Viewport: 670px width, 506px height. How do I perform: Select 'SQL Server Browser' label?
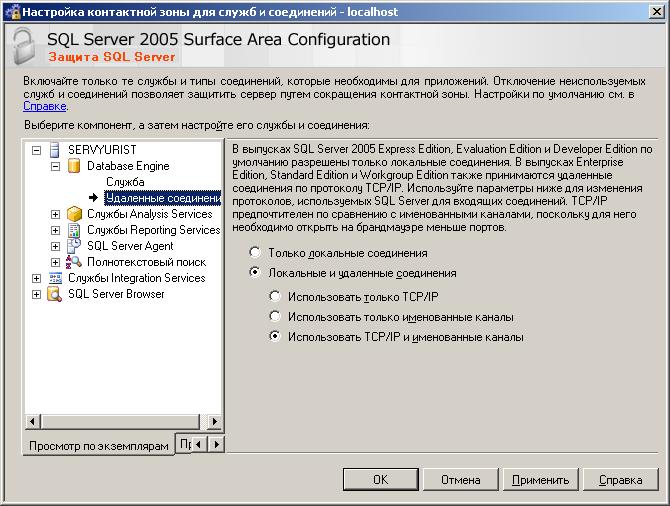pos(116,294)
